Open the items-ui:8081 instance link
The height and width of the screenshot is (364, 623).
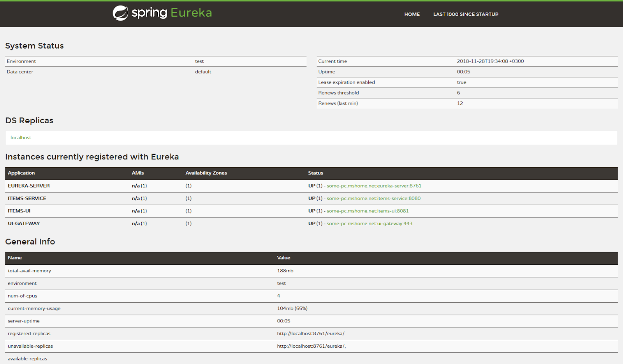pos(368,211)
